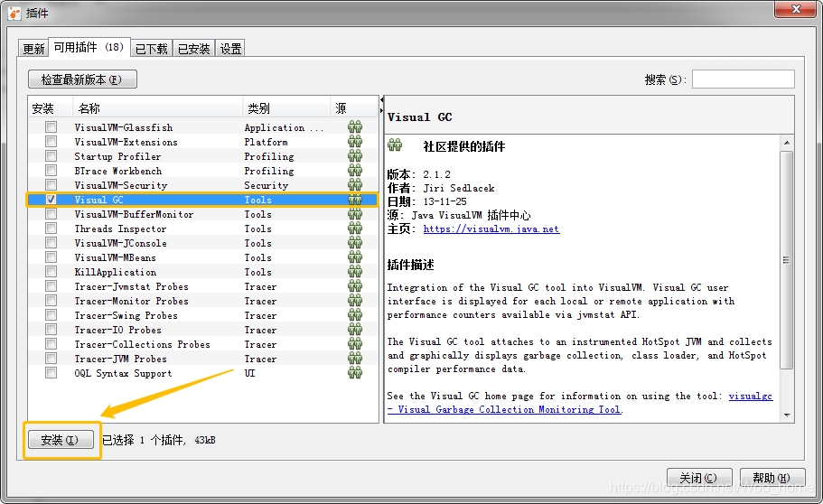The height and width of the screenshot is (504, 823).
Task: Open the 已下载 tab
Action: pyautogui.click(x=151, y=49)
